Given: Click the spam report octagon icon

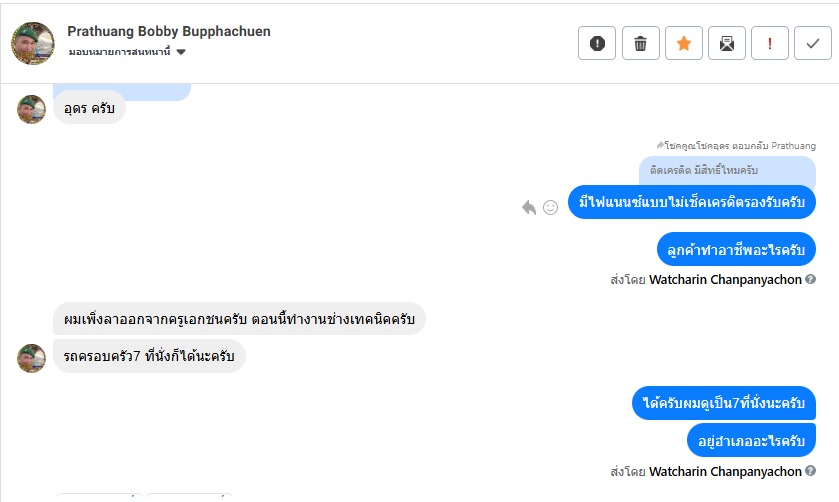Looking at the screenshot, I should pyautogui.click(x=597, y=43).
